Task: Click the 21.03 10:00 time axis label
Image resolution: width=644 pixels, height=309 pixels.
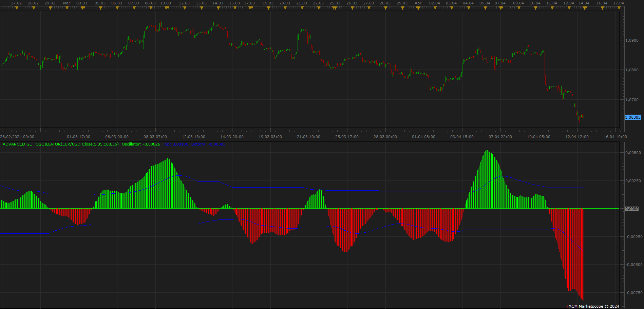Action: click(x=308, y=137)
